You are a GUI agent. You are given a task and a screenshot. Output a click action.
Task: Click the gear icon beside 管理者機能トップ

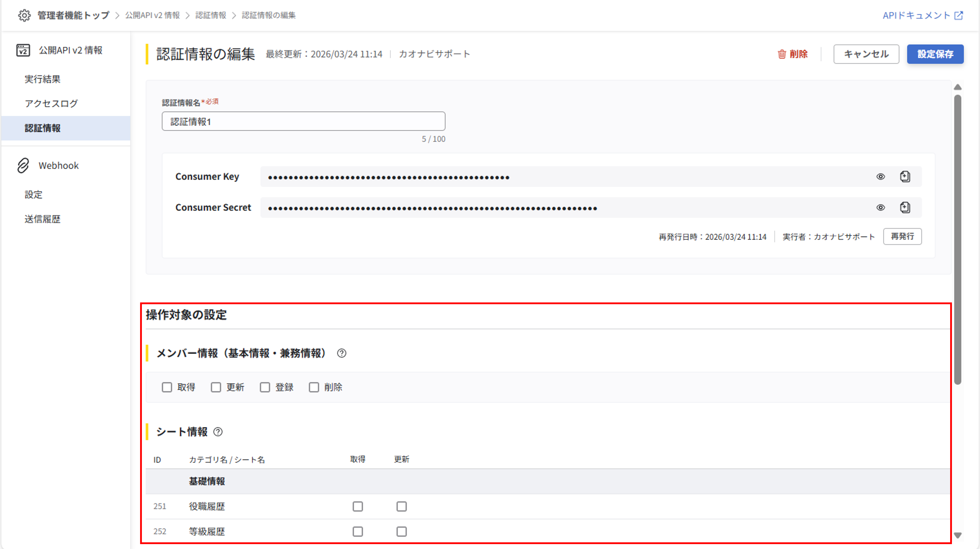coord(24,15)
